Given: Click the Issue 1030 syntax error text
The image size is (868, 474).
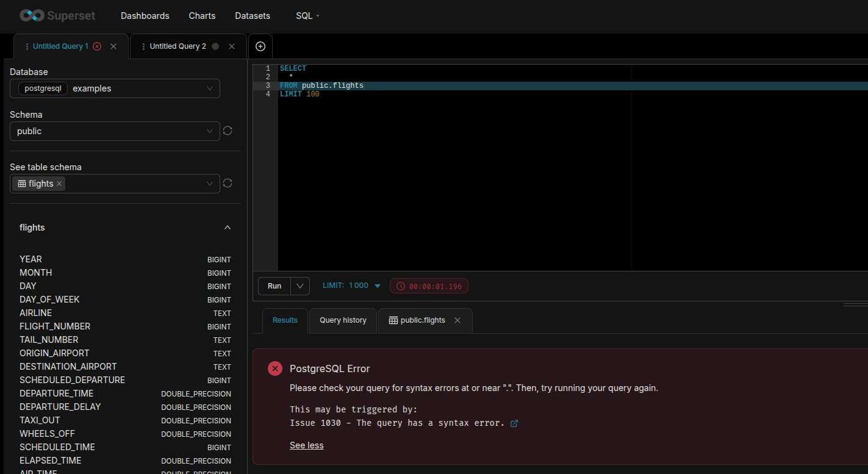Looking at the screenshot, I should [397, 423].
